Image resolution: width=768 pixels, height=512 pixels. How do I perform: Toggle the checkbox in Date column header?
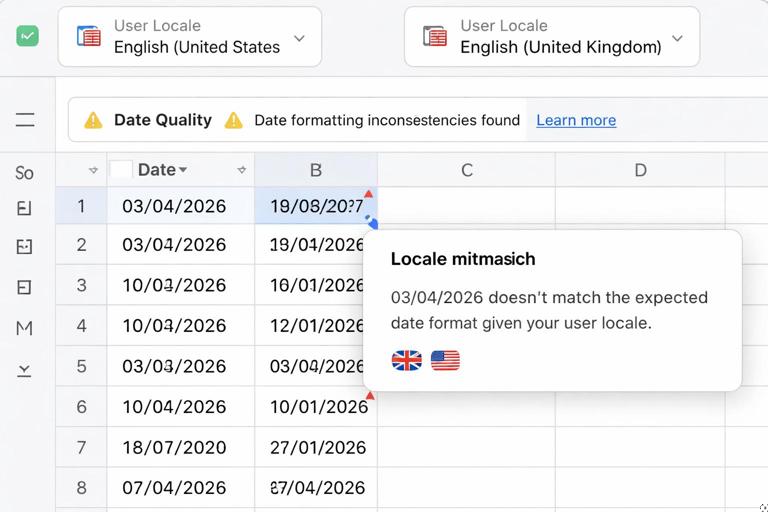point(121,170)
